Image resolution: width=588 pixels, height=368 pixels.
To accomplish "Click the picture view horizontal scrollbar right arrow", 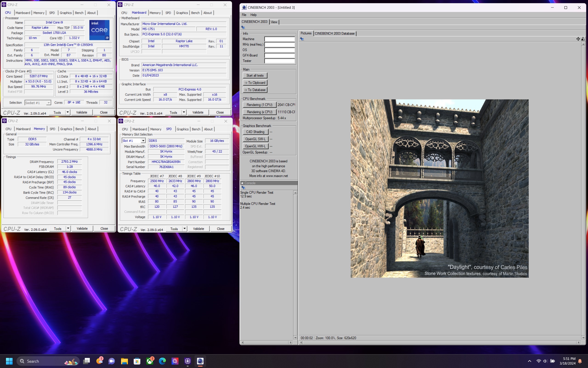I will 579,342.
